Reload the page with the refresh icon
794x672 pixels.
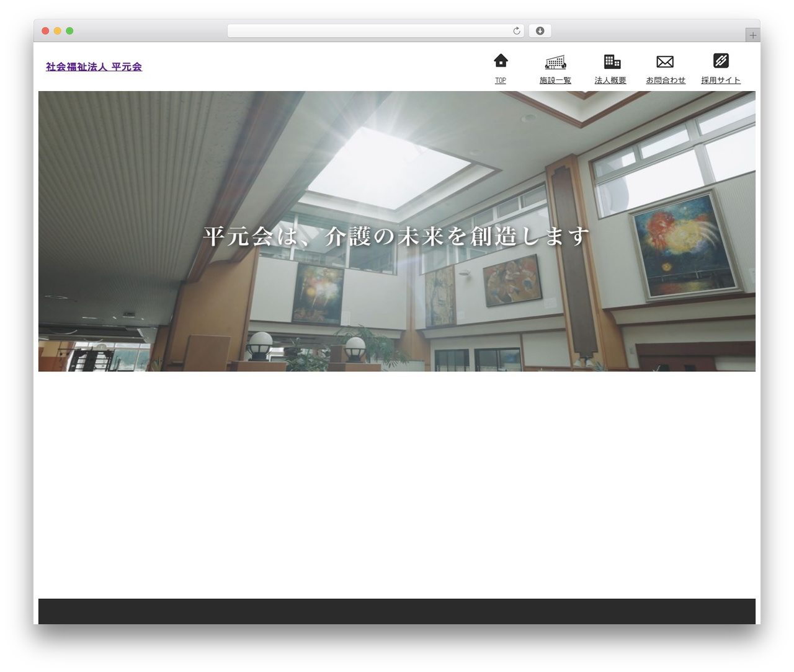point(517,31)
